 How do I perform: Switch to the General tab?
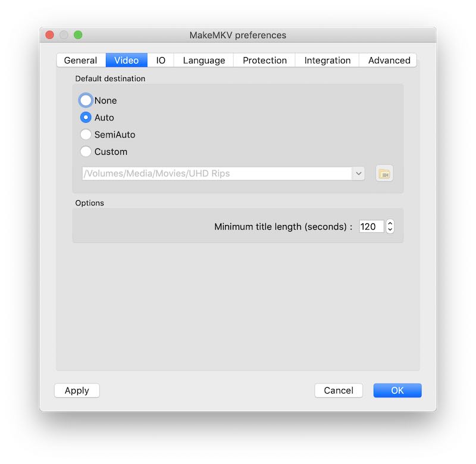[x=80, y=61]
